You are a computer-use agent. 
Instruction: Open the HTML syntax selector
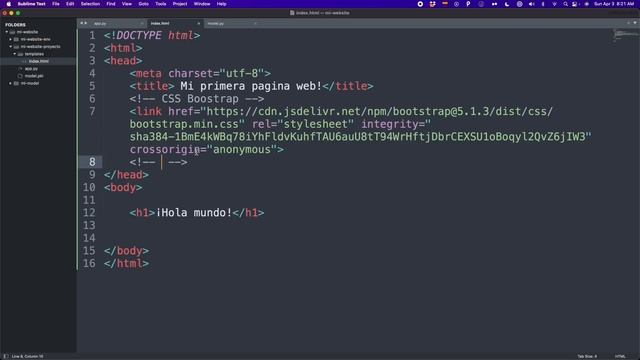coord(620,356)
